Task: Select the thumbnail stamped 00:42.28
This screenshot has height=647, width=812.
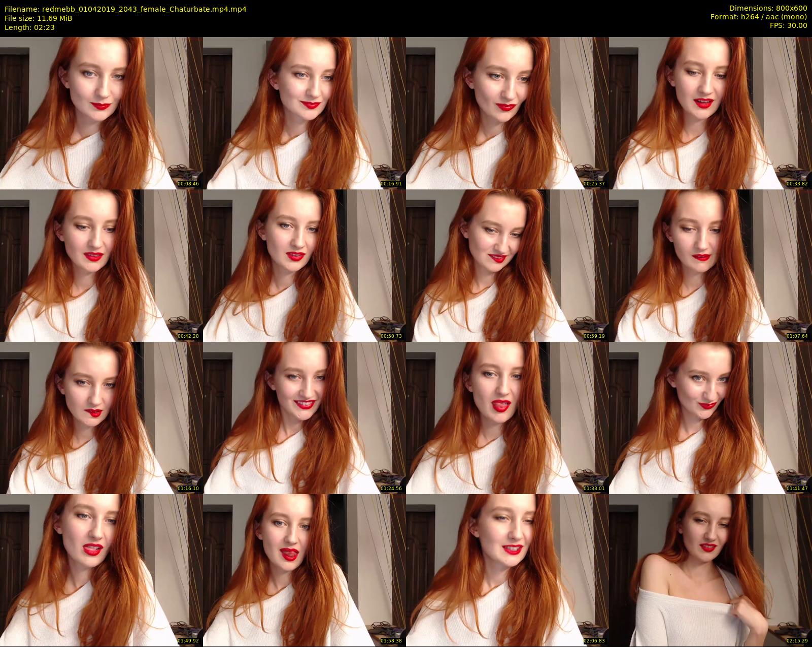Action: [101, 265]
